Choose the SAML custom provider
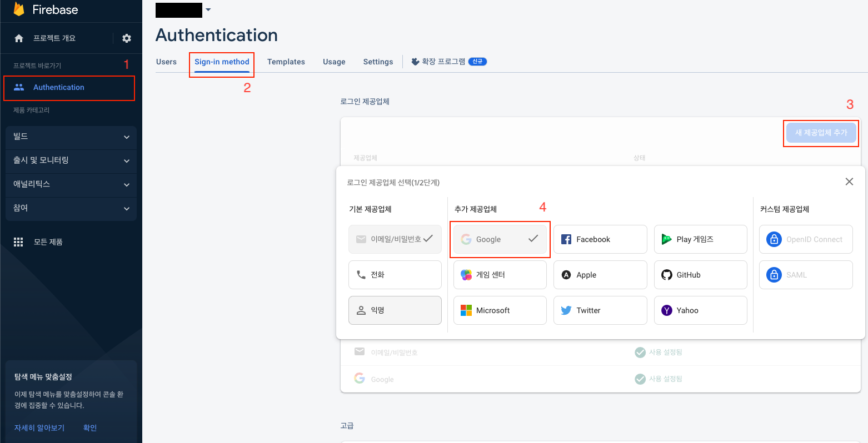This screenshot has height=443, width=868. click(806, 275)
